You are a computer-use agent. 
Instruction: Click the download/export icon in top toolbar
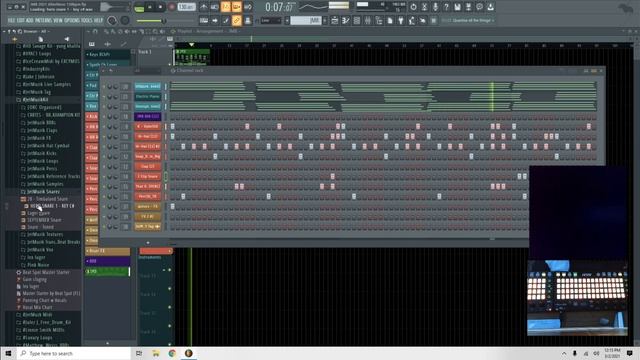tap(490, 7)
